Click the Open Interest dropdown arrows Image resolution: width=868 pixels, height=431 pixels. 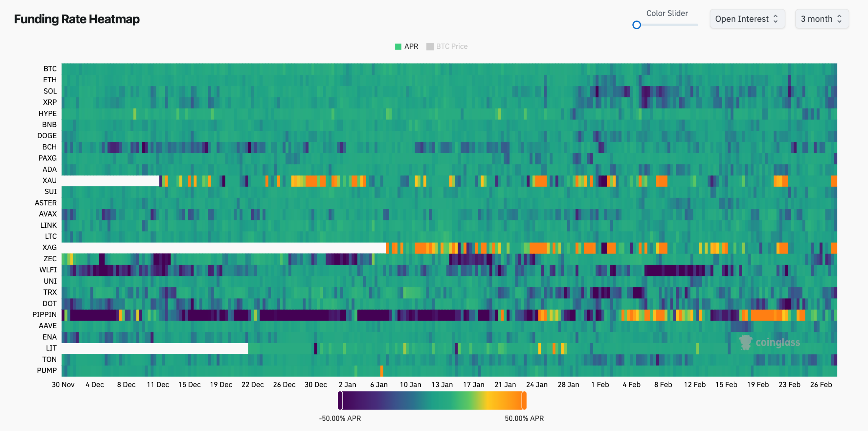point(775,19)
